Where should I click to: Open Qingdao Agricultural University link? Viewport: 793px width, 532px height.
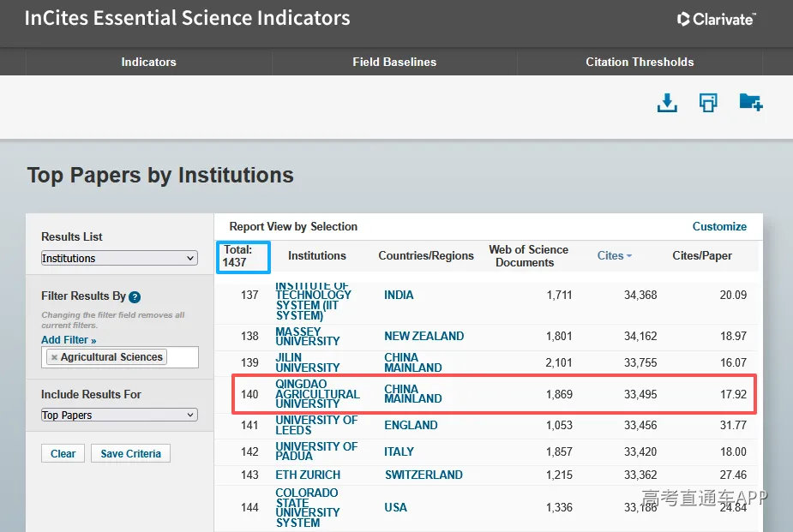point(317,394)
